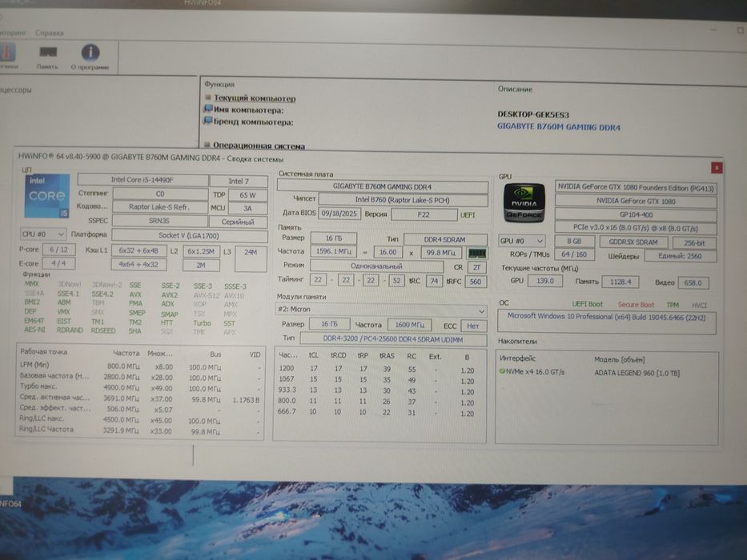
Task: Click the 933.3 timing table row
Action: point(377,390)
